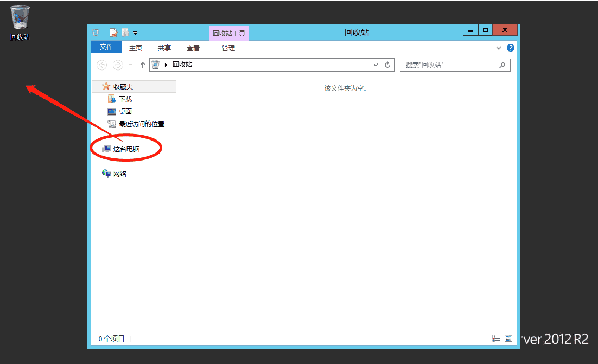Switch to Details view in status bar
598x364 pixels.
[x=496, y=338]
